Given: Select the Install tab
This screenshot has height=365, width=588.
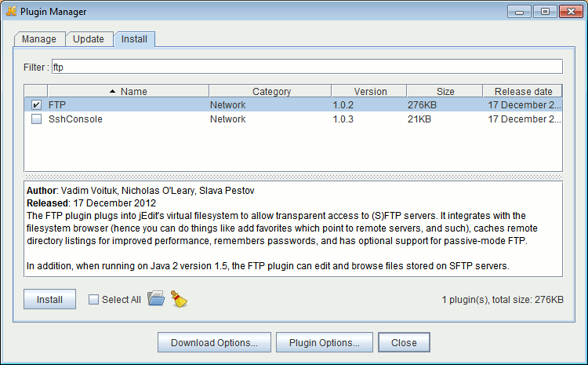Looking at the screenshot, I should [x=134, y=39].
